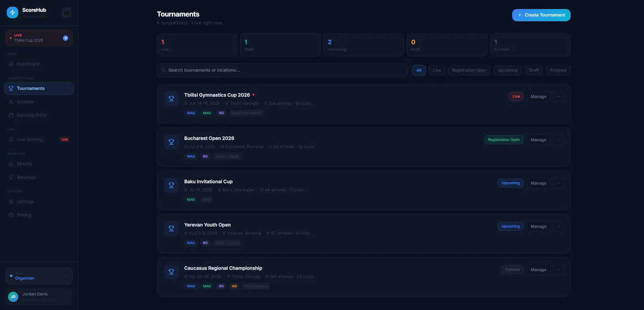Expand the Organizer role dropdown
Screen dimensions: 644x310
39,276
